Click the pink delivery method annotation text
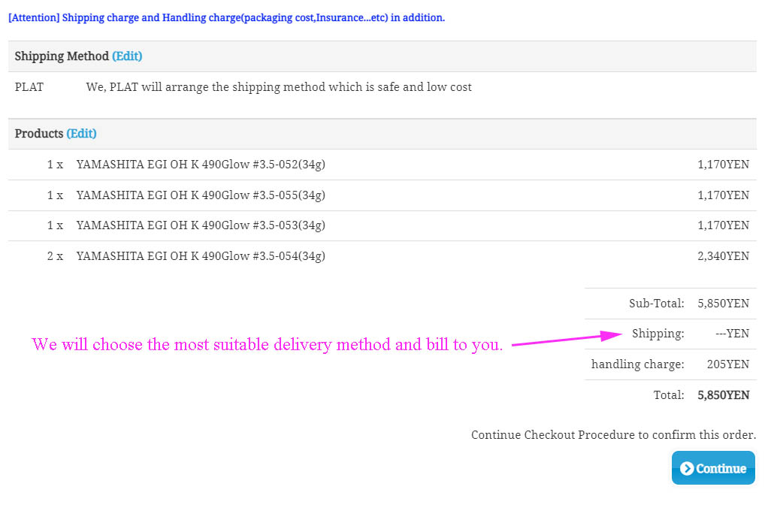771x532 pixels. pos(267,345)
